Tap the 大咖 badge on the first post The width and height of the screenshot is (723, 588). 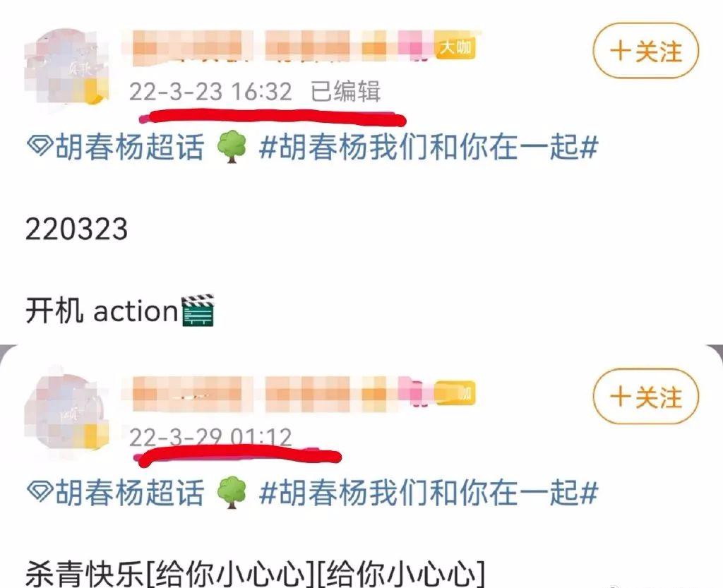click(455, 47)
